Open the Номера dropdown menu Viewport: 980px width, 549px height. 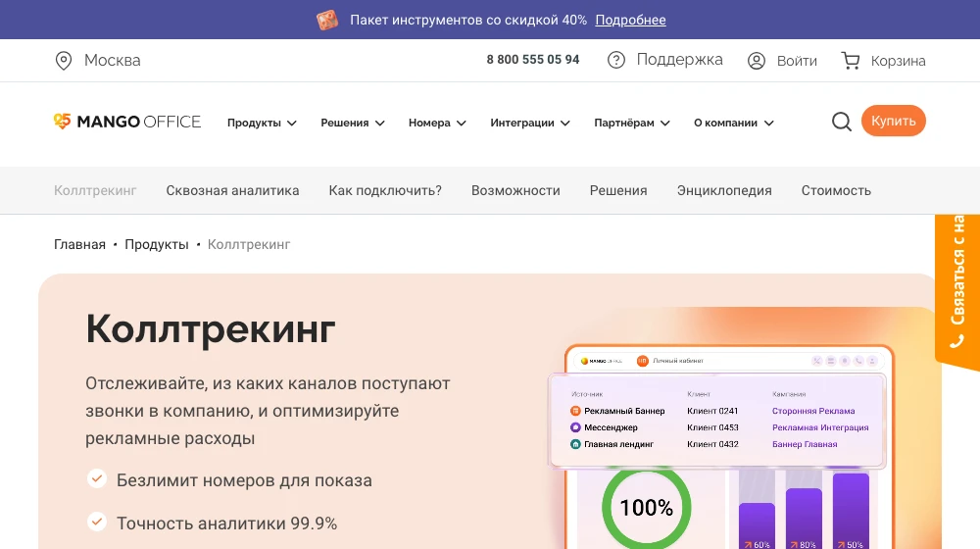tap(437, 124)
